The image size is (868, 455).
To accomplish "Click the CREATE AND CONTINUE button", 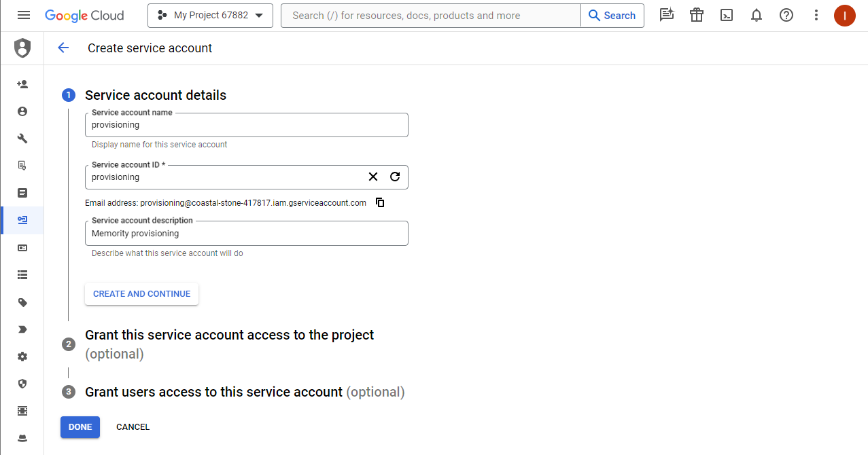I will 141,294.
